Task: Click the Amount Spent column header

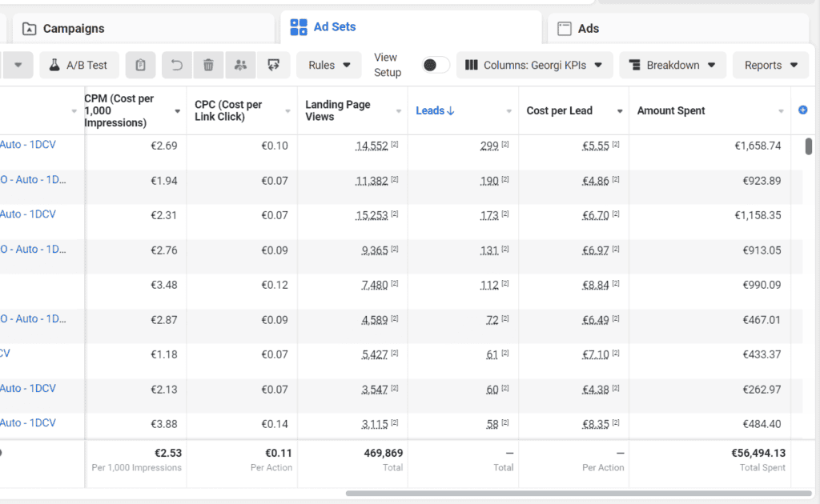Action: [x=671, y=110]
